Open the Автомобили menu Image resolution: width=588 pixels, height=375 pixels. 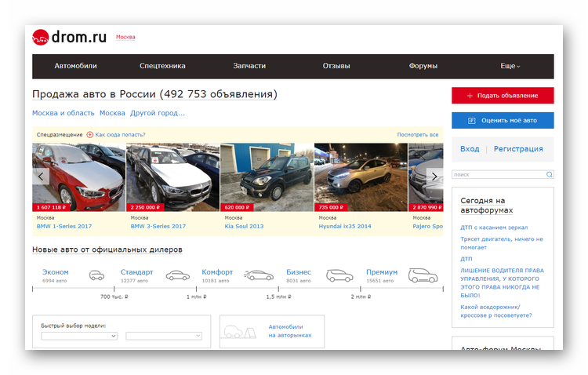pos(75,66)
